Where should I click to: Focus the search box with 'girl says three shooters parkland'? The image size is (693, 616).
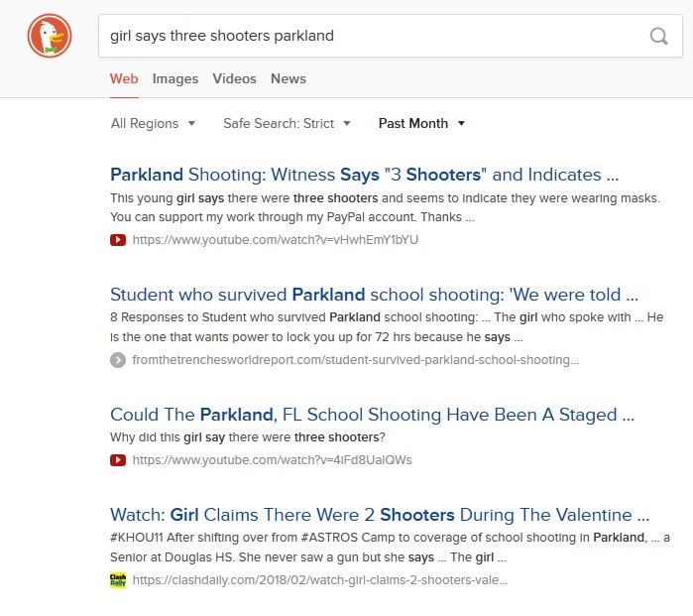click(391, 36)
